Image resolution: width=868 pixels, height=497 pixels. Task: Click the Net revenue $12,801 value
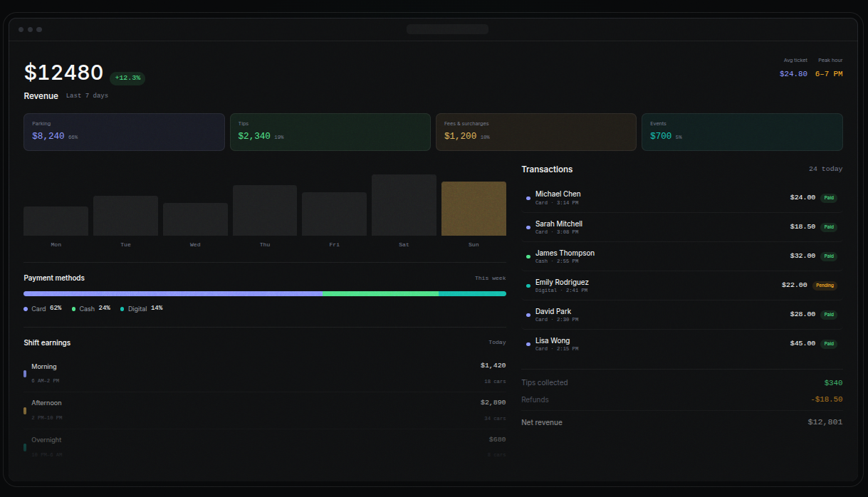(x=825, y=422)
